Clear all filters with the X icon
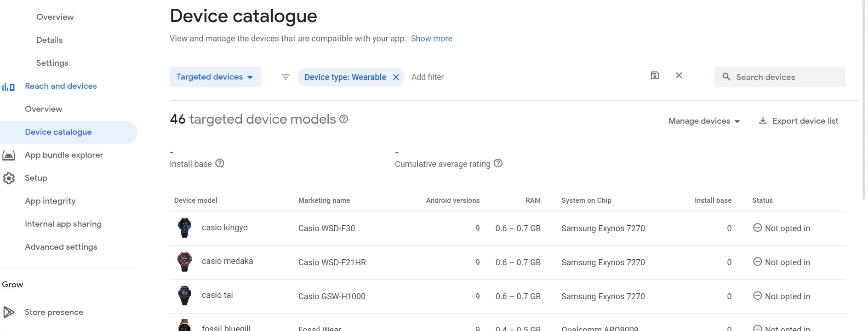The image size is (868, 331). [x=679, y=75]
